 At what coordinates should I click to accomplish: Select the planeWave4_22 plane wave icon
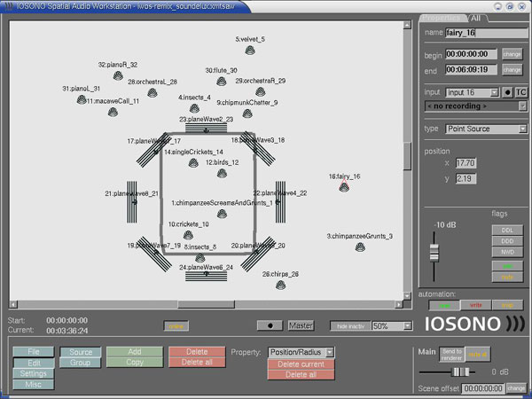point(280,202)
